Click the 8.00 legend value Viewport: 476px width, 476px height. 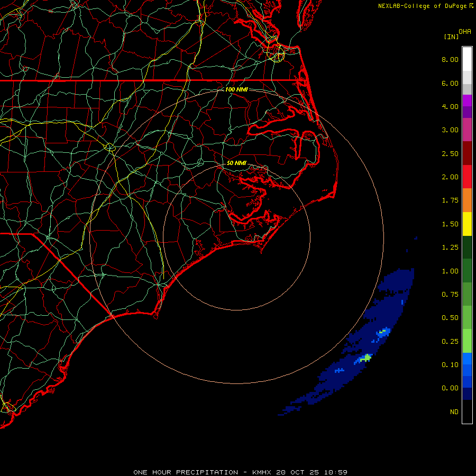pyautogui.click(x=450, y=59)
